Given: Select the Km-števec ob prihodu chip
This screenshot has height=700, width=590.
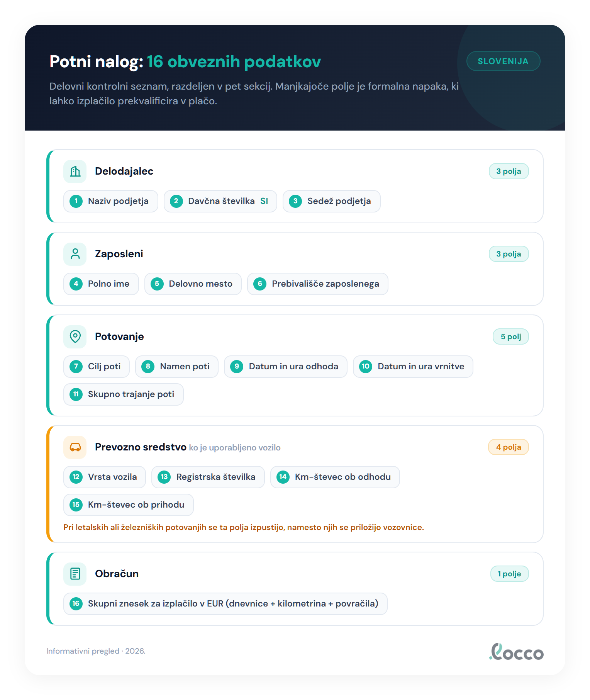Looking at the screenshot, I should [x=129, y=505].
